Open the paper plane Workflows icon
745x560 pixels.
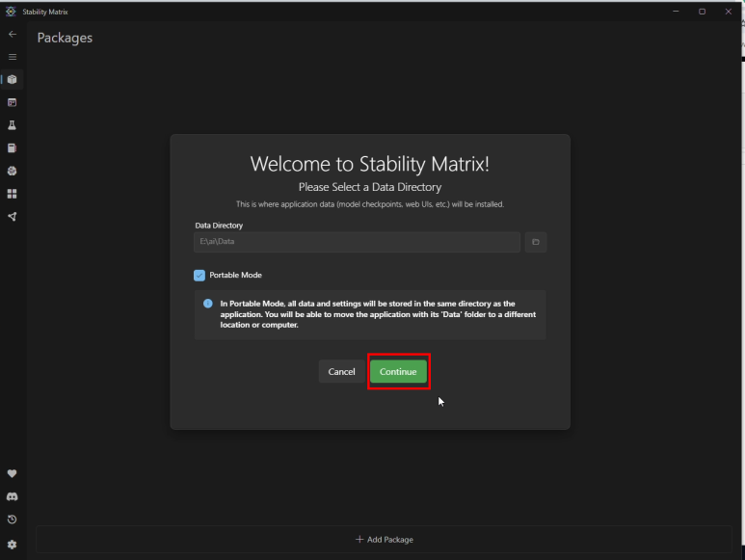pos(13,217)
